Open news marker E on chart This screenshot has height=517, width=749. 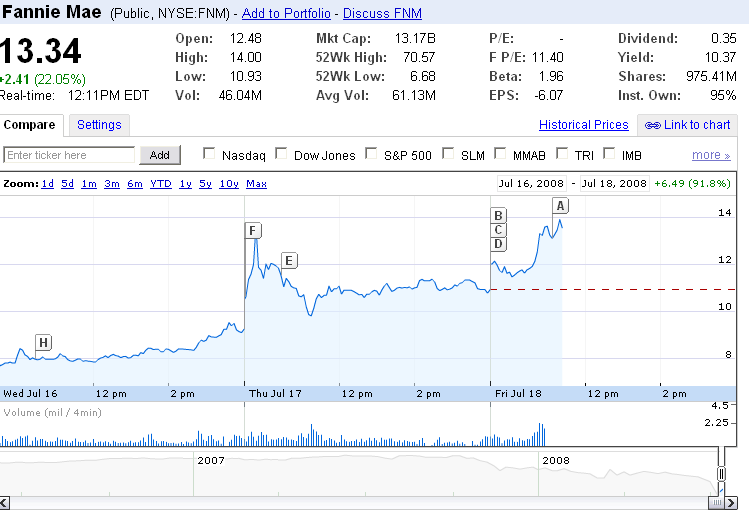(x=289, y=261)
